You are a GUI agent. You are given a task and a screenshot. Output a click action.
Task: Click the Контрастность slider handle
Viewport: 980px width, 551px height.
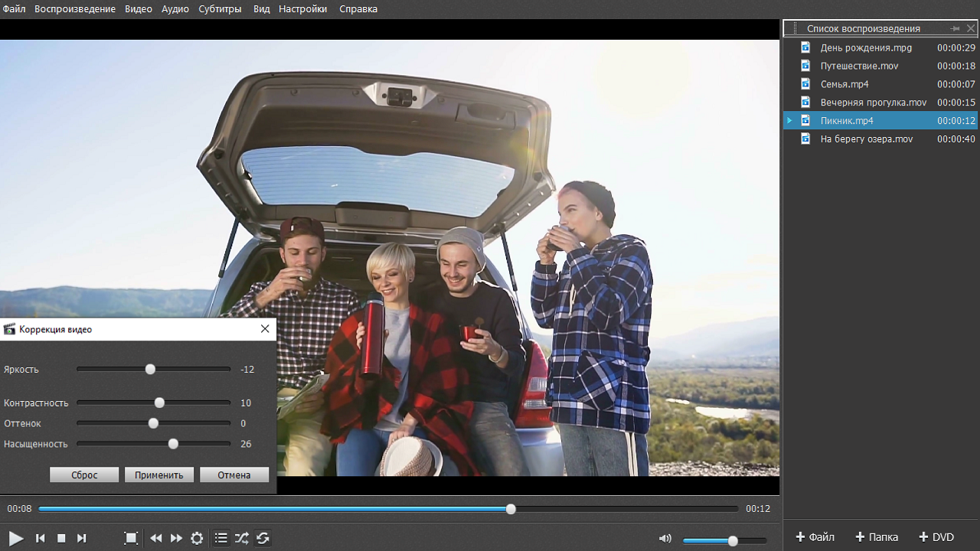(x=159, y=403)
